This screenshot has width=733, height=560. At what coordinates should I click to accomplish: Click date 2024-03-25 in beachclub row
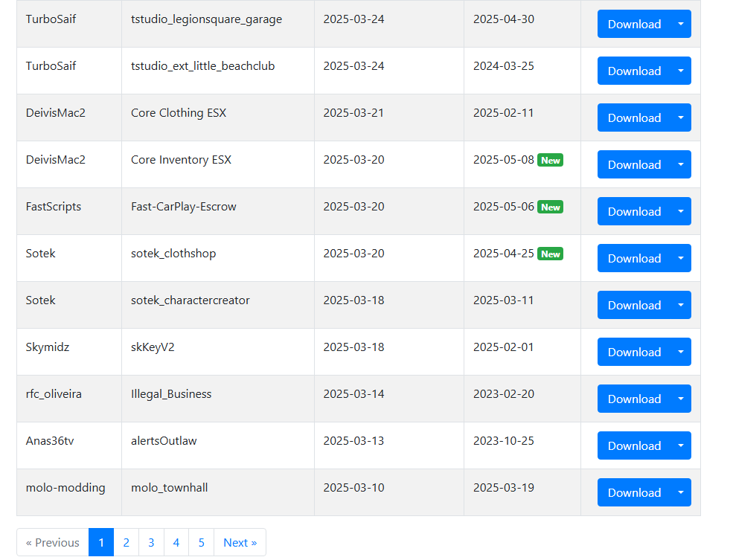point(504,66)
